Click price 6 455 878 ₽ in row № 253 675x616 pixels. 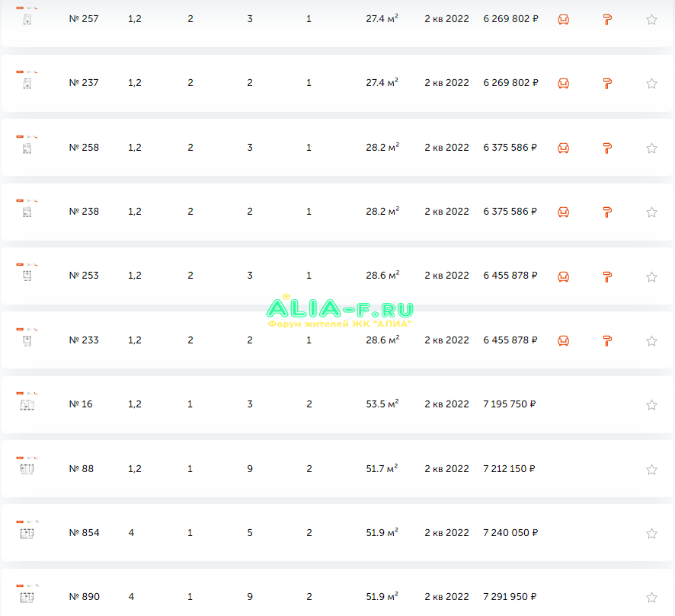[510, 276]
